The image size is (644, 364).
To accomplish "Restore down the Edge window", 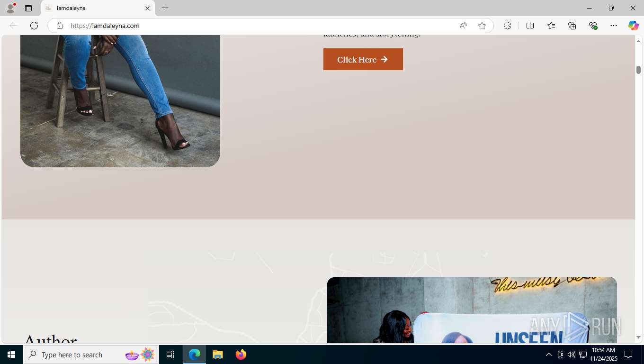I will 611,8.
